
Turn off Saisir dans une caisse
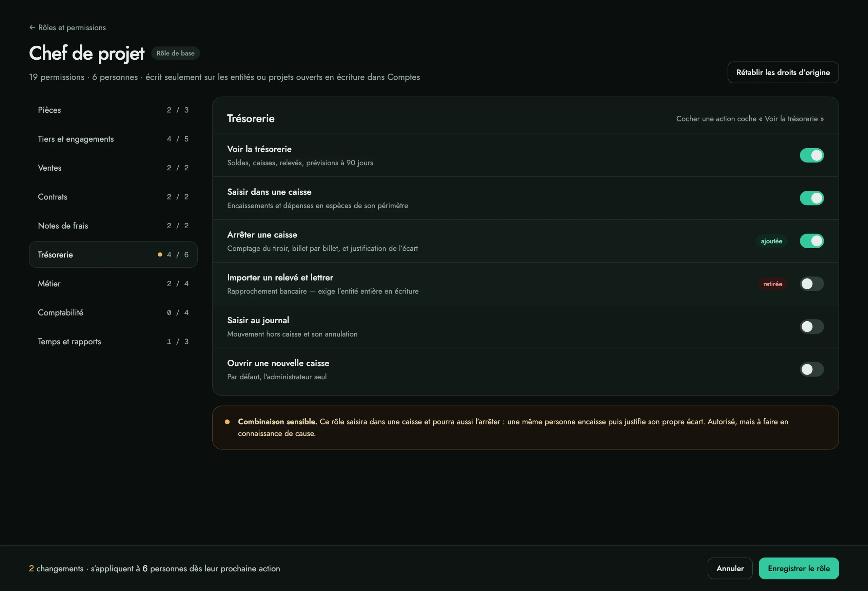coord(812,198)
